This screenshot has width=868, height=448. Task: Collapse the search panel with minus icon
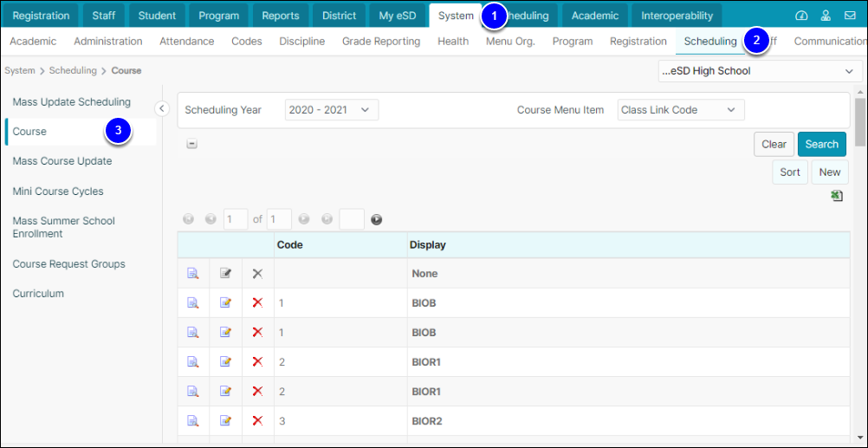(x=191, y=144)
